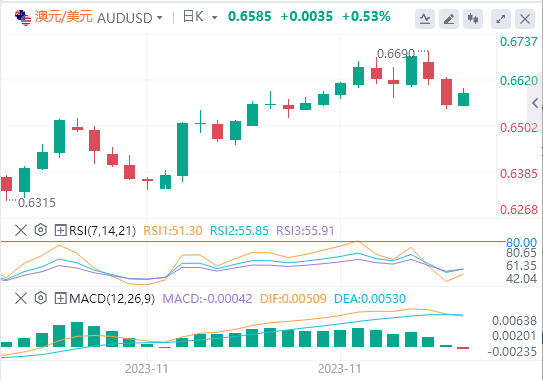The height and width of the screenshot is (380, 543).
Task: Click the 0.6315 low price marker
Action: (37, 203)
